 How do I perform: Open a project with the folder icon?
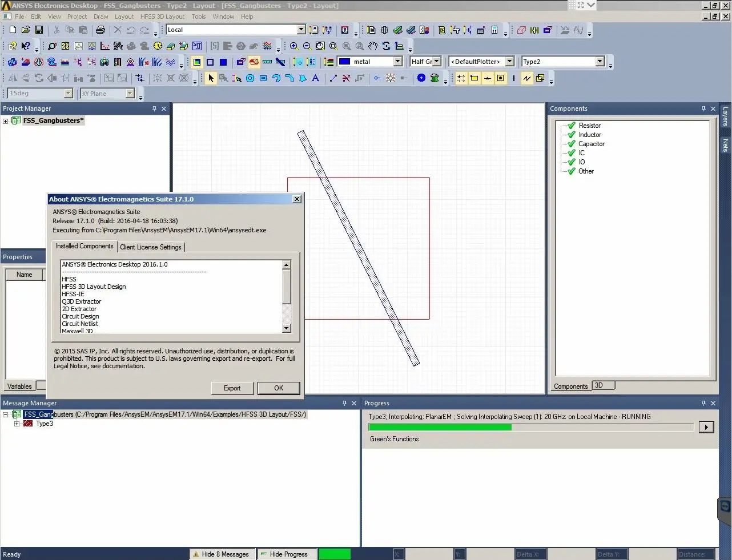coord(26,30)
